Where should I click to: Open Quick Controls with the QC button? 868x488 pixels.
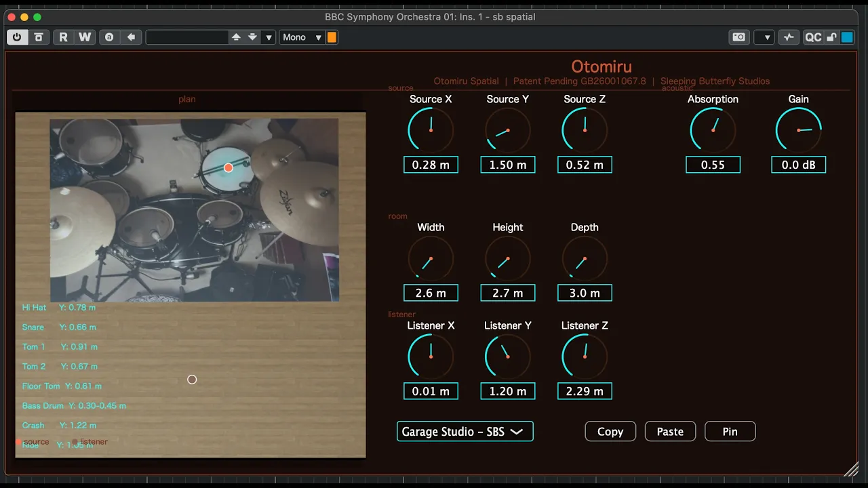[812, 37]
